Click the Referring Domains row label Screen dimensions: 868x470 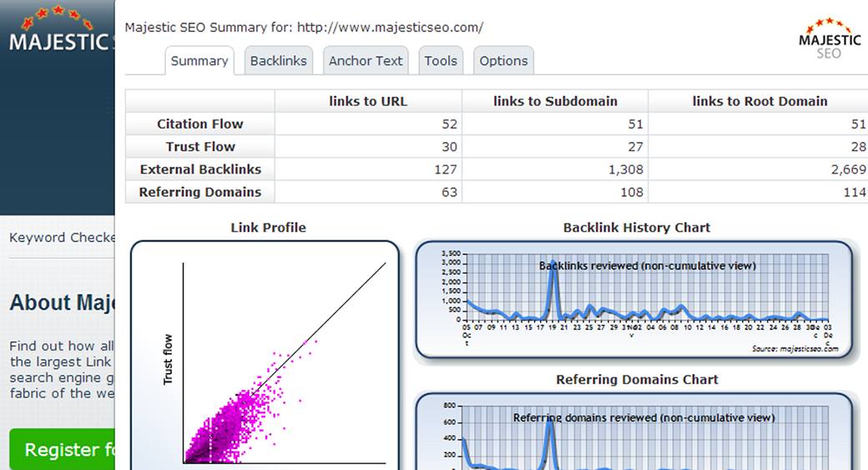[x=200, y=192]
